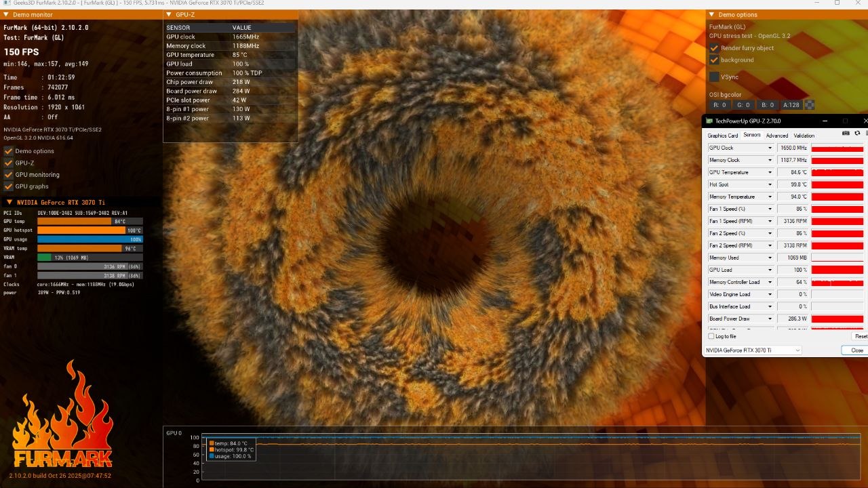Click the Chip power draw 218 W row

tap(230, 82)
